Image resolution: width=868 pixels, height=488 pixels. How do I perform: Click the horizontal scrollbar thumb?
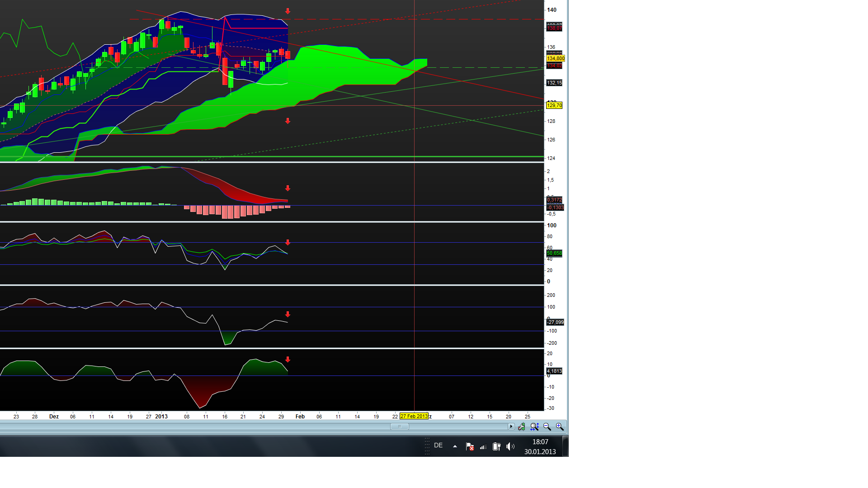[x=399, y=427]
